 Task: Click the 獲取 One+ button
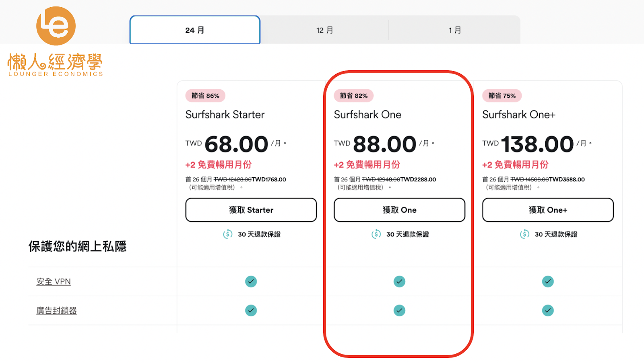click(548, 210)
